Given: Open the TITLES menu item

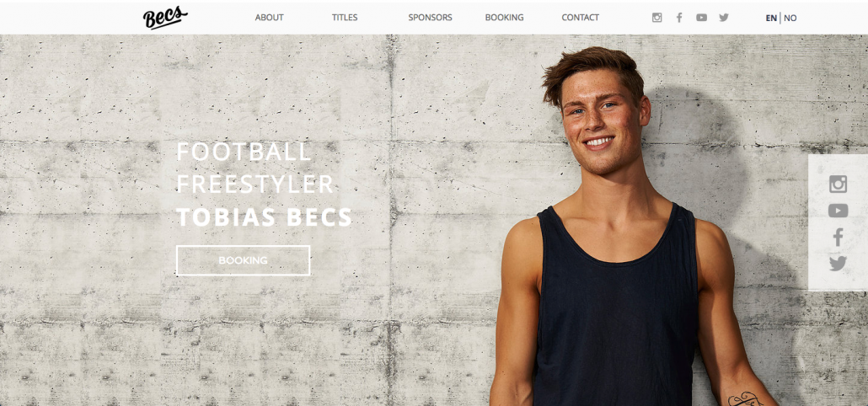Looking at the screenshot, I should tap(345, 18).
